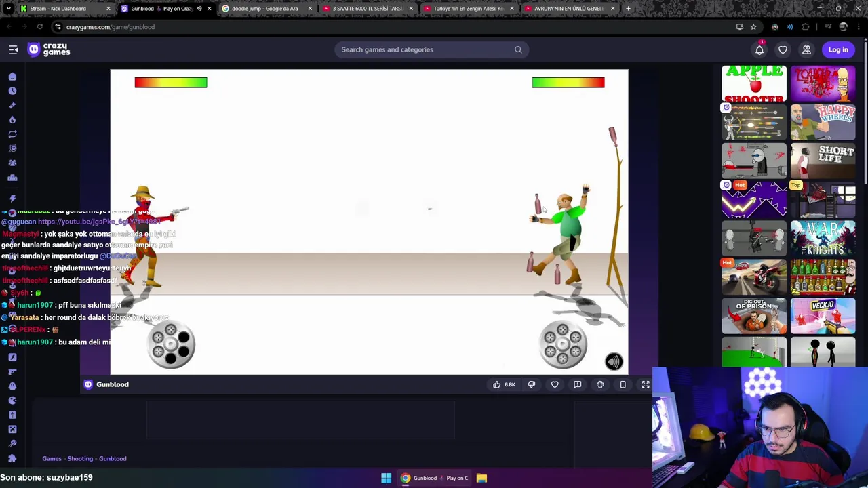Toggle the in-game sound speaker button
868x488 pixels.
coord(614,361)
